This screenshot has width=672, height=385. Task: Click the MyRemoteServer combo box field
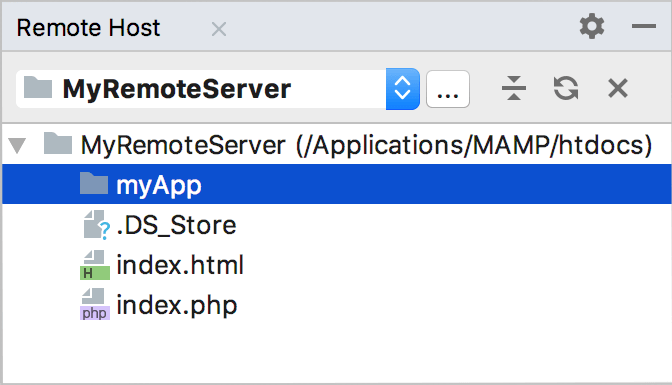point(218,89)
